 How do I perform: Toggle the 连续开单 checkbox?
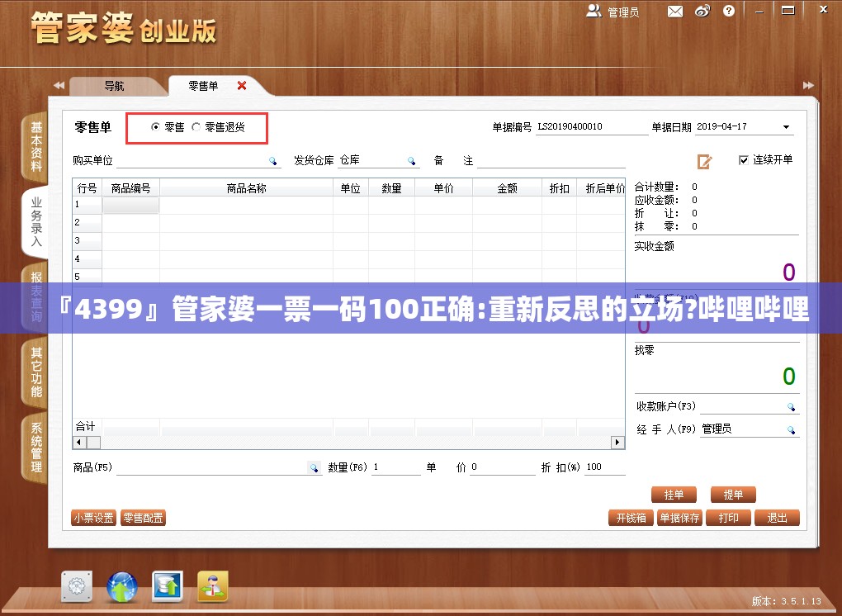pyautogui.click(x=744, y=160)
